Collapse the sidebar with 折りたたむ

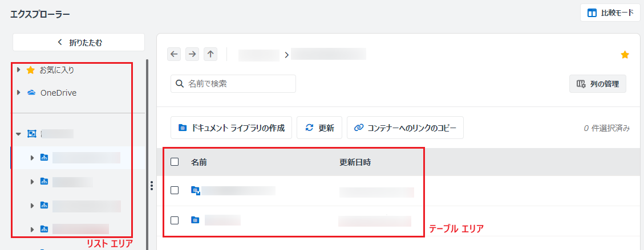79,42
